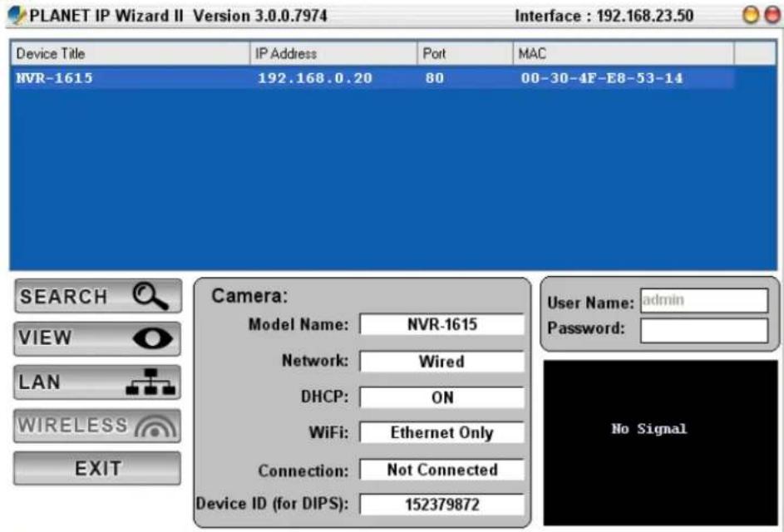The height and width of the screenshot is (532, 784).
Task: Click the PLANET globe logo icon
Action: pos(17,15)
